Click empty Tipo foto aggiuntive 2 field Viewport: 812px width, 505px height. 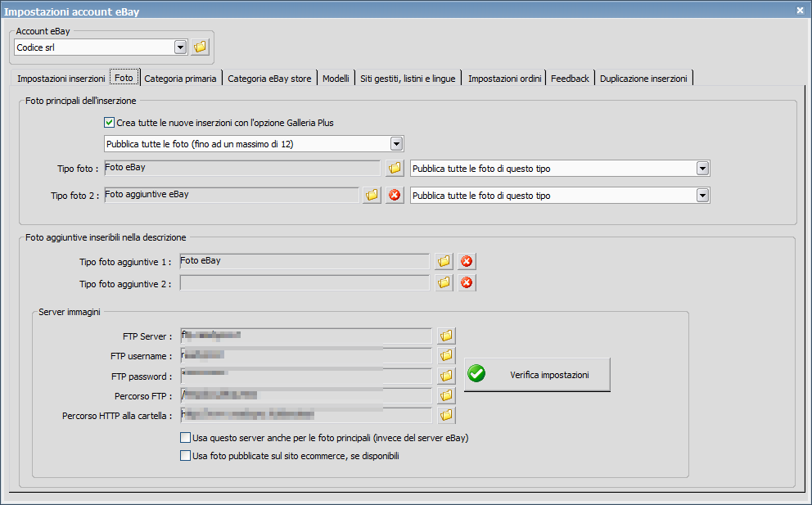click(304, 283)
